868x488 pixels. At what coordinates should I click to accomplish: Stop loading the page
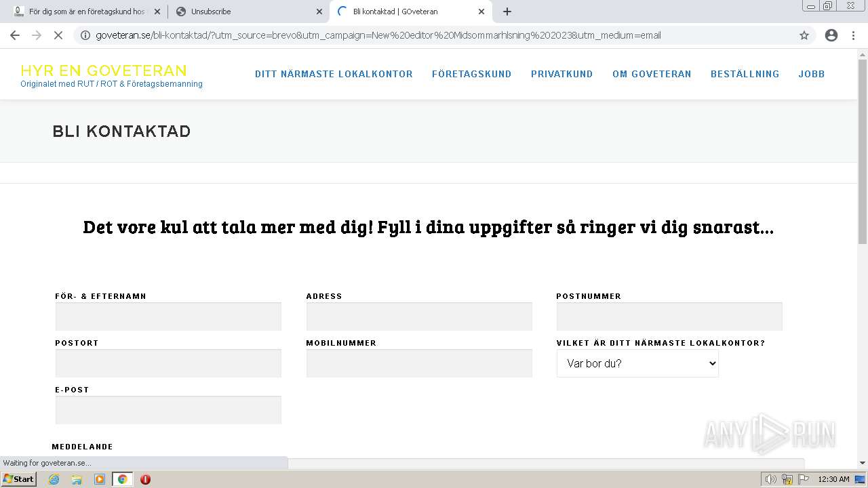pyautogui.click(x=58, y=35)
